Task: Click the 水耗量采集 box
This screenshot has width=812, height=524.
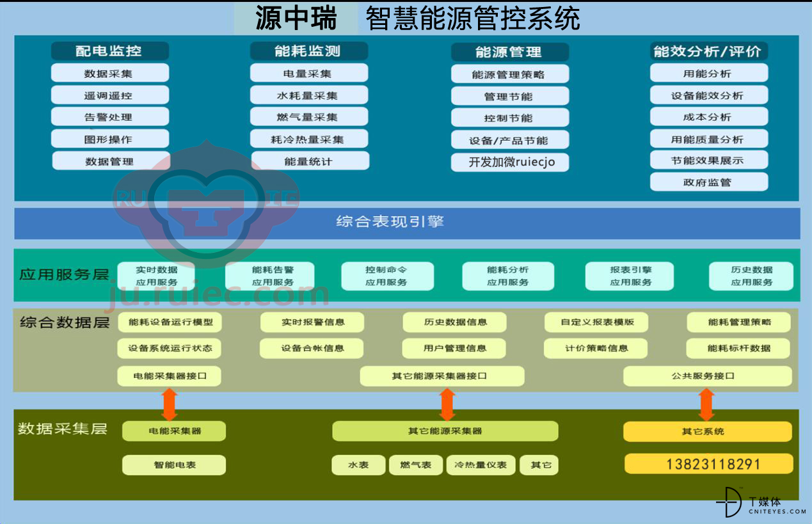Action: tap(308, 95)
